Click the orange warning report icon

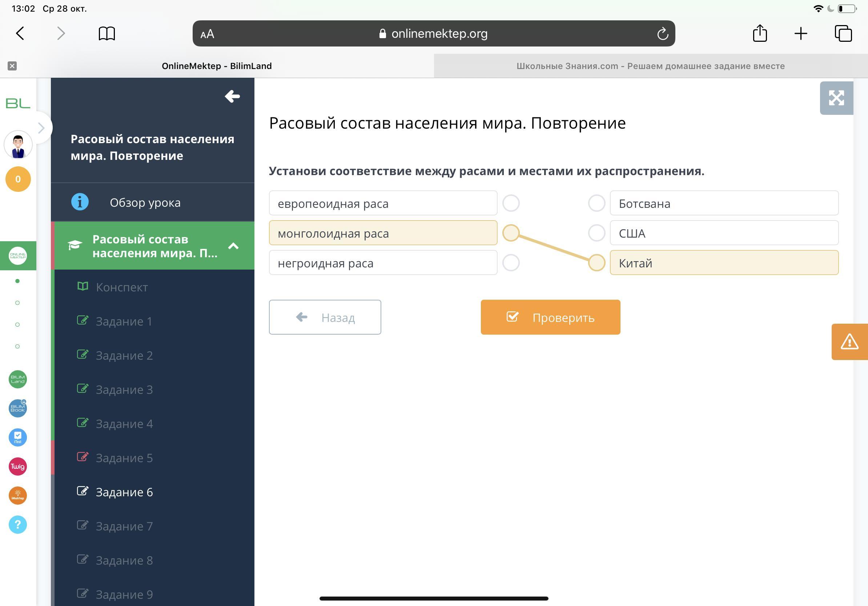pyautogui.click(x=849, y=342)
